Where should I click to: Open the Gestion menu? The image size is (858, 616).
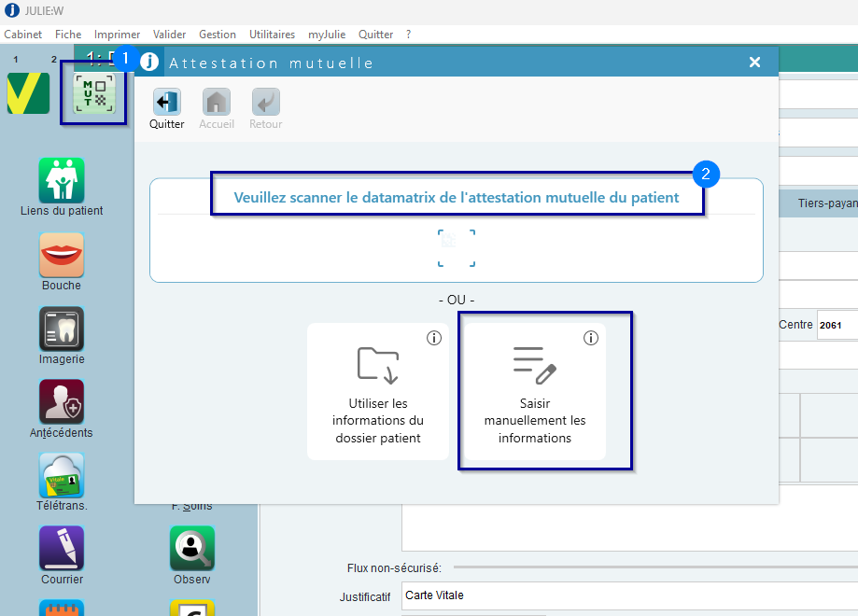tap(218, 35)
